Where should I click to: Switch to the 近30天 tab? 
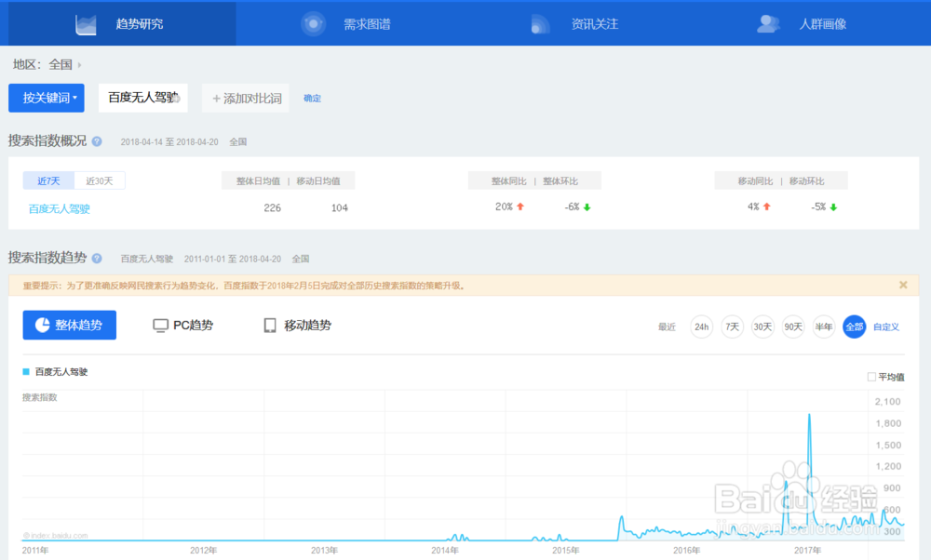pyautogui.click(x=100, y=180)
